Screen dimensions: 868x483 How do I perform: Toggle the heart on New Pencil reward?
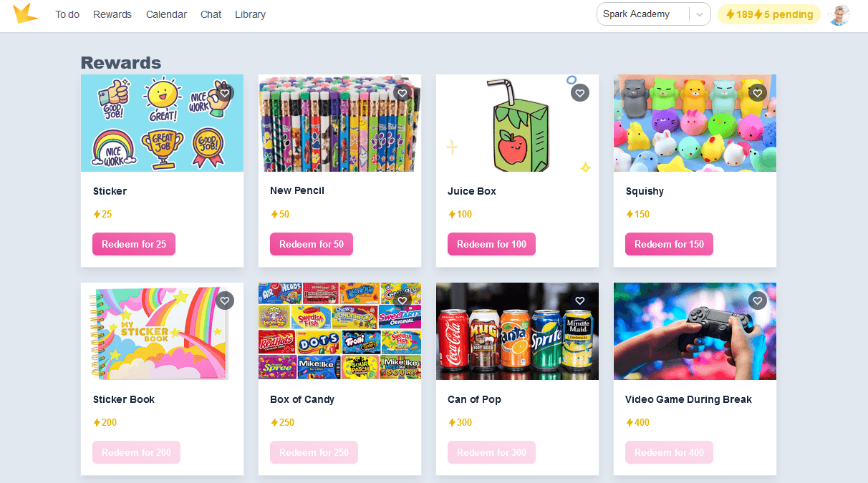click(402, 93)
